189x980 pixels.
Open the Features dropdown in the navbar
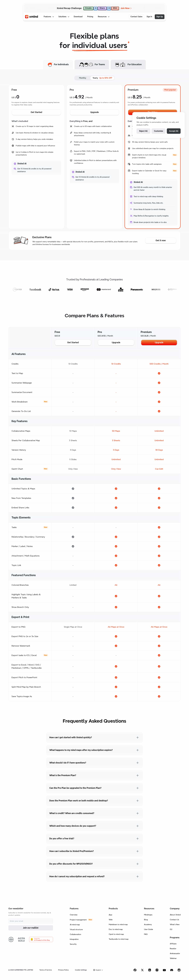(x=49, y=17)
